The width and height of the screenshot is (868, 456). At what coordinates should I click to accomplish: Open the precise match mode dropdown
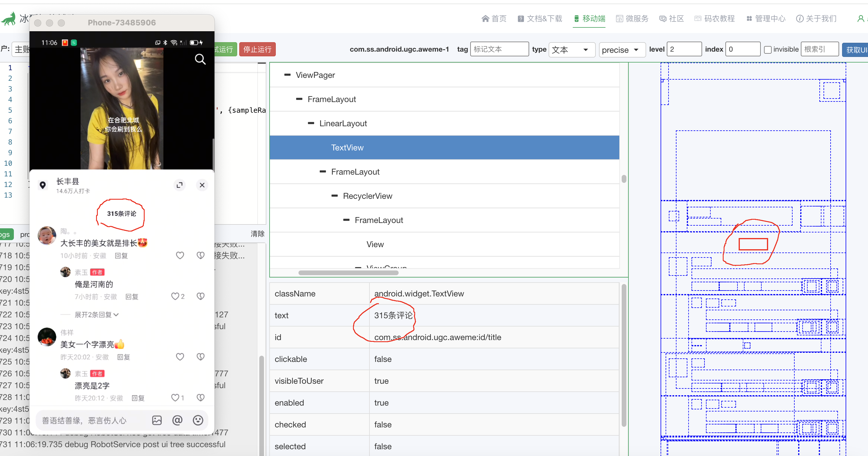(622, 50)
